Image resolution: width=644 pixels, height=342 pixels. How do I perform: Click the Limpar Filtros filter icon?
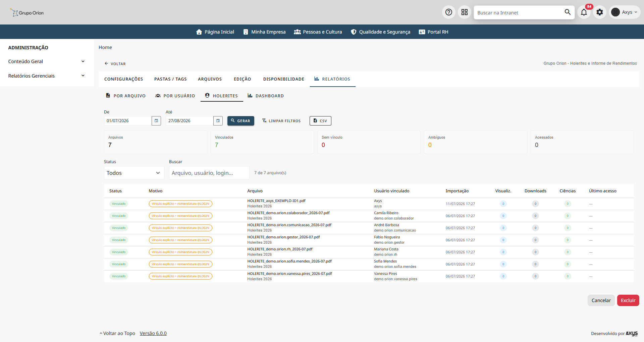tap(264, 120)
